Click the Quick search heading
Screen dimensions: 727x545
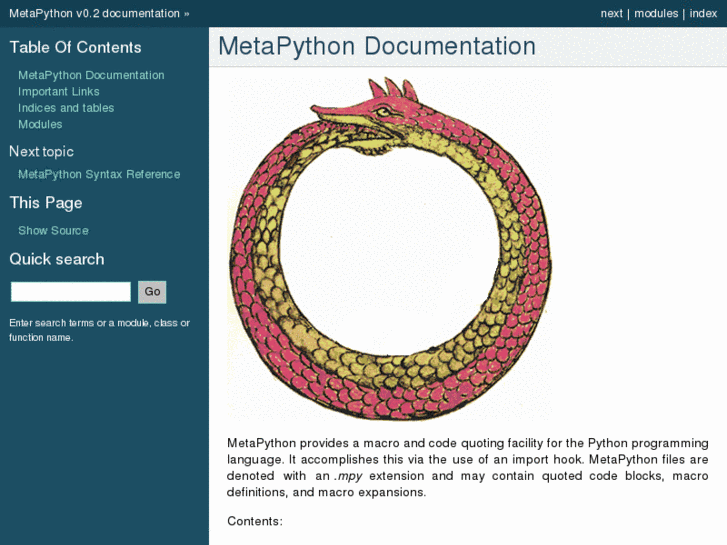click(x=57, y=259)
